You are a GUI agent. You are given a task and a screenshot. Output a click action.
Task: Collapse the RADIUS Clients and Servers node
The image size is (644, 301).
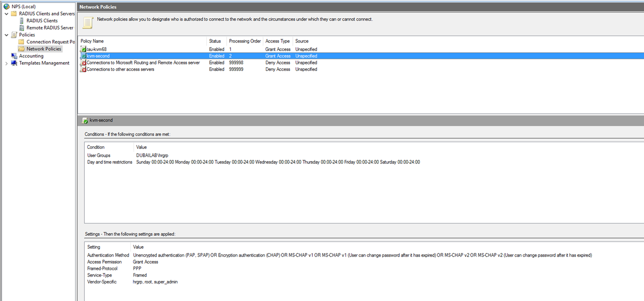click(x=6, y=14)
